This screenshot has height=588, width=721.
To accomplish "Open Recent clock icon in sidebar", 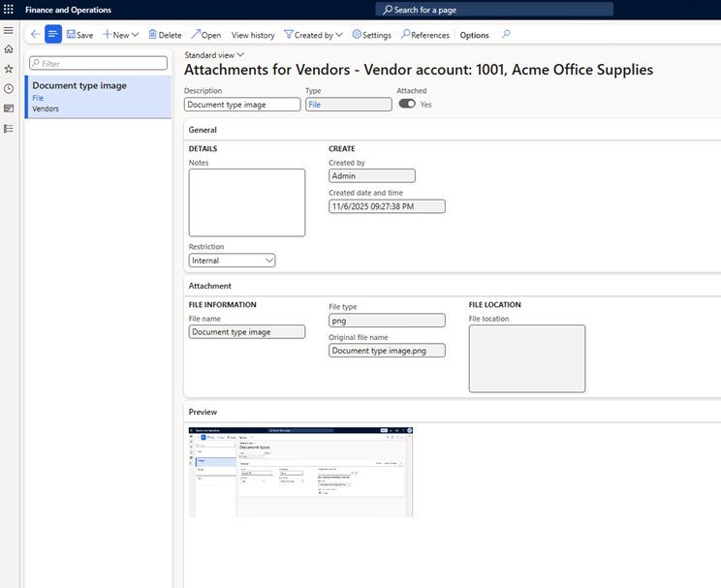I will pyautogui.click(x=9, y=89).
